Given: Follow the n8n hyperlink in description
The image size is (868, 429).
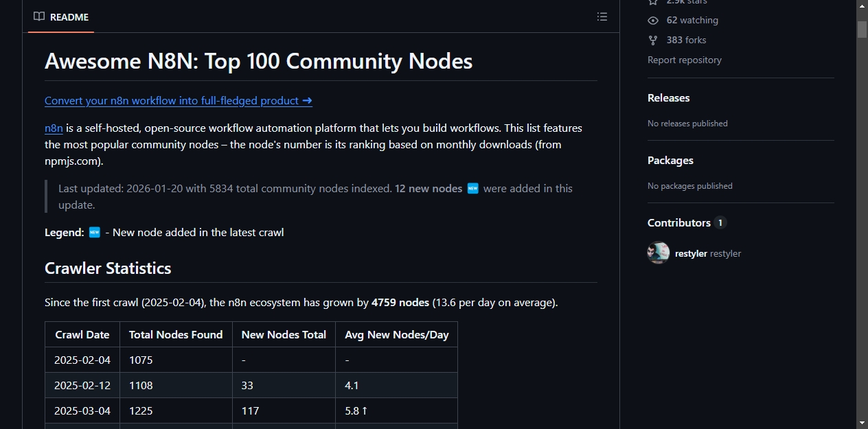Looking at the screenshot, I should (x=54, y=128).
